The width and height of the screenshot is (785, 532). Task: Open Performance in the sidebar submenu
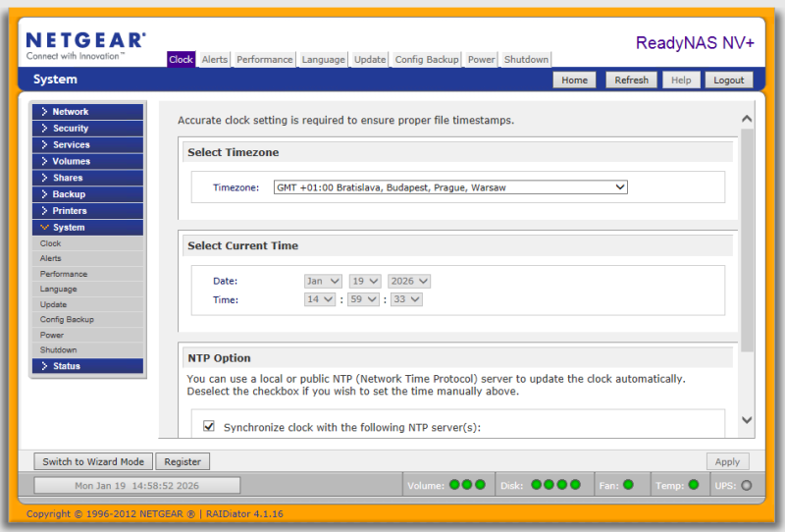pyautogui.click(x=87, y=274)
